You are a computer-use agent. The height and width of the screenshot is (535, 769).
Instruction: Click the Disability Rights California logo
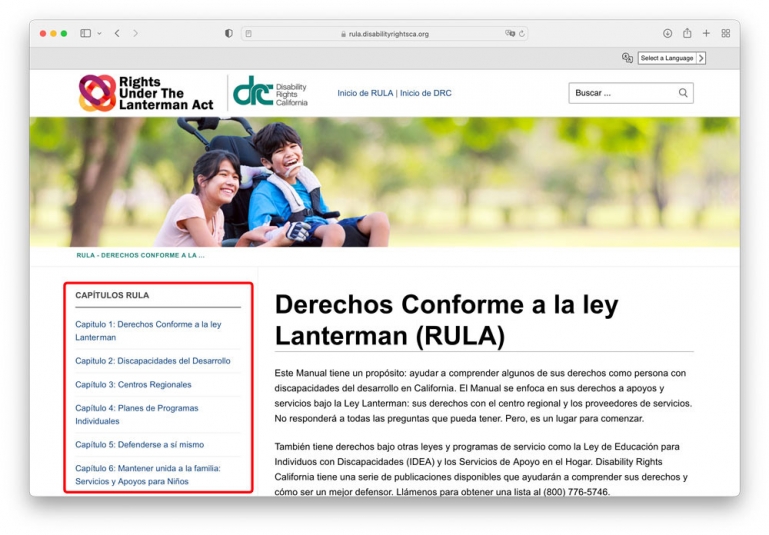pyautogui.click(x=270, y=92)
